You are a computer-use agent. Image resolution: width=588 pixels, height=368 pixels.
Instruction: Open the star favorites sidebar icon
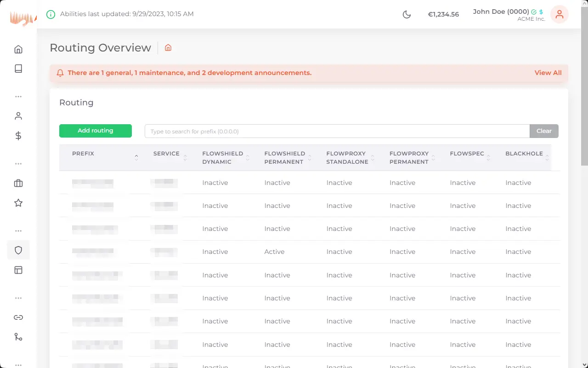tap(18, 203)
